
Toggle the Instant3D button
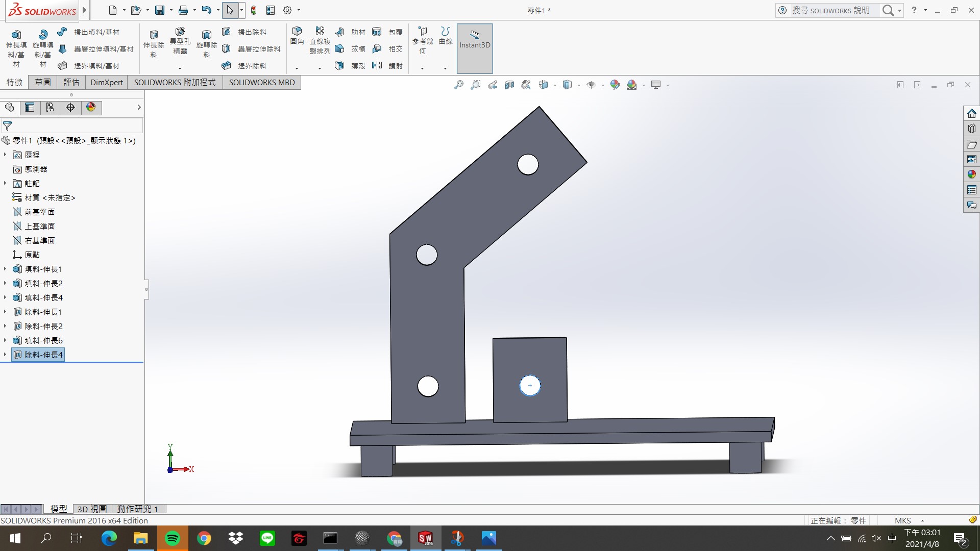coord(475,48)
